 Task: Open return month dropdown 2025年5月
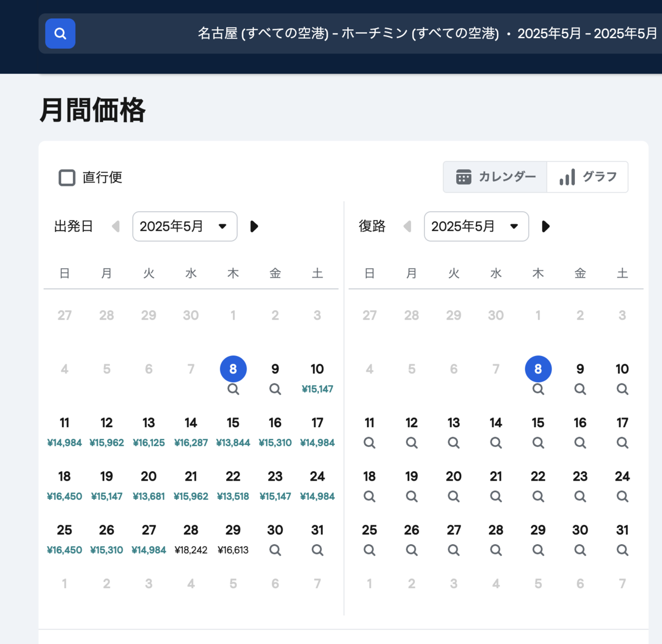click(x=476, y=226)
